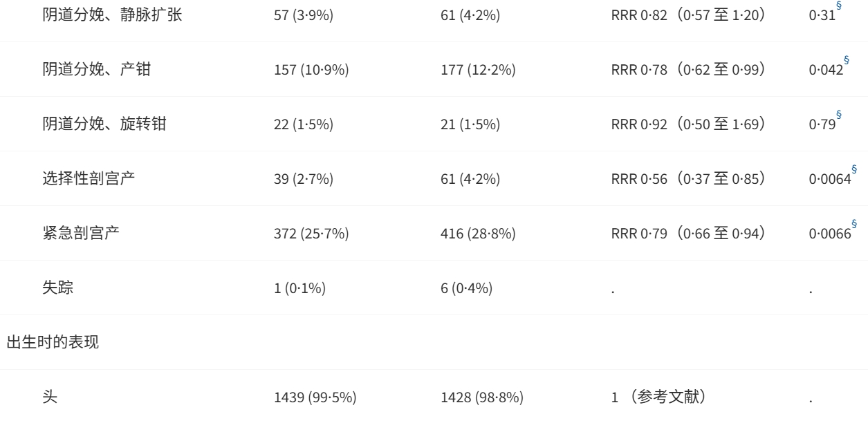Select the row label 选择性剖宫产
Viewport: 868px width, 423px height.
(x=89, y=179)
